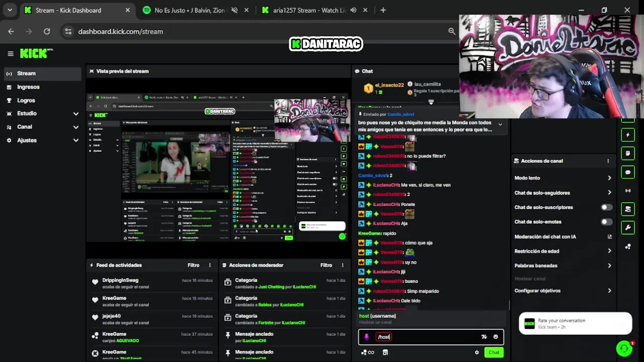
Task: Click jejeje40 follow activity entry
Action: pyautogui.click(x=152, y=319)
